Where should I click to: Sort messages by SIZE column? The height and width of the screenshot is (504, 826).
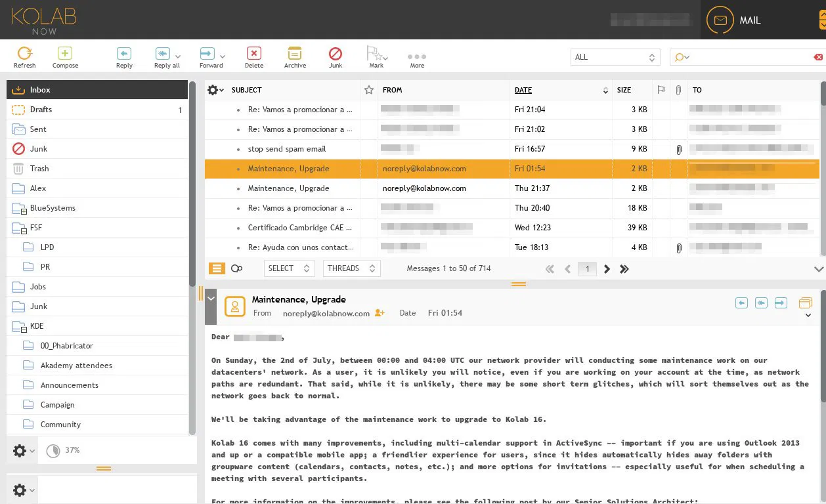pyautogui.click(x=624, y=90)
